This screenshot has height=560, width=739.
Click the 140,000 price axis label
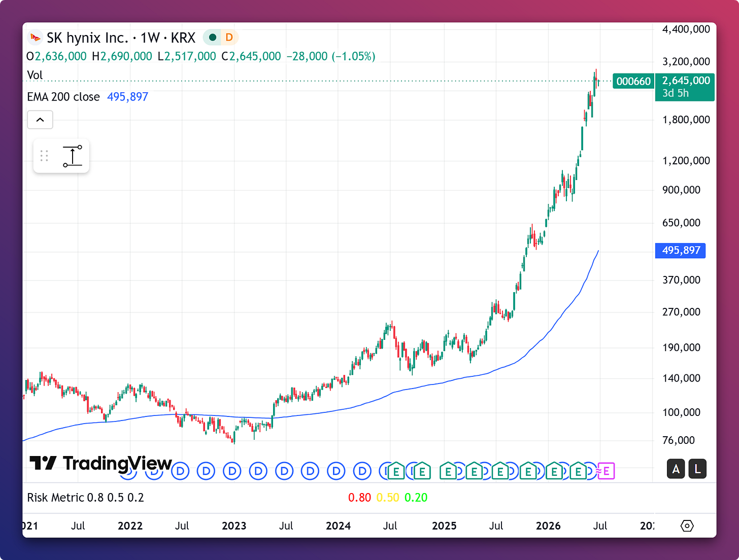(681, 378)
